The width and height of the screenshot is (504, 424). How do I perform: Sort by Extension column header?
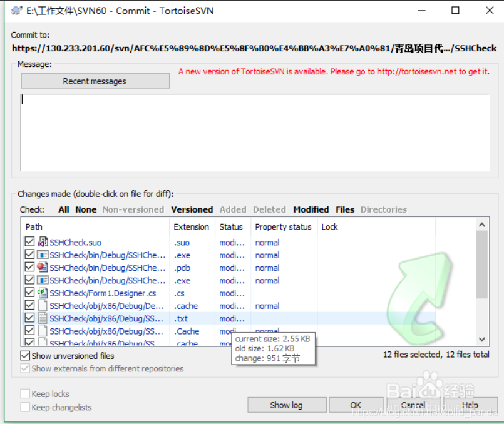coord(192,226)
